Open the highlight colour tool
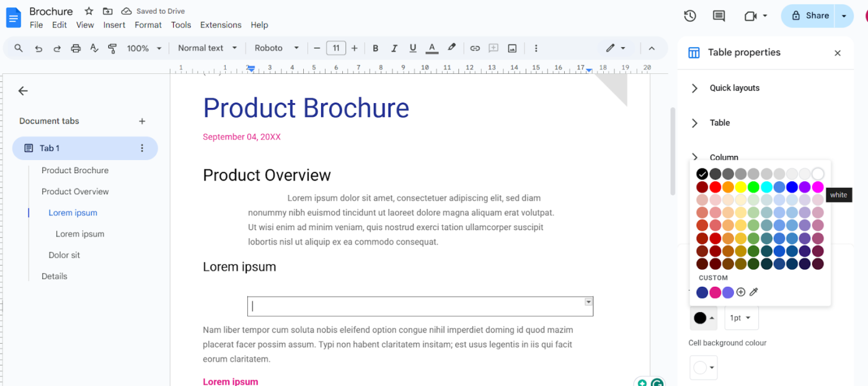 tap(452, 48)
